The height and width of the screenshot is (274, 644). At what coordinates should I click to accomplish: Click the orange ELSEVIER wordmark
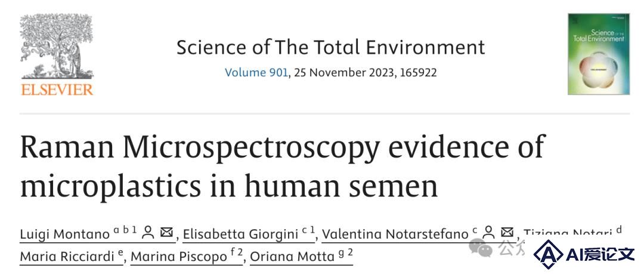coord(57,90)
